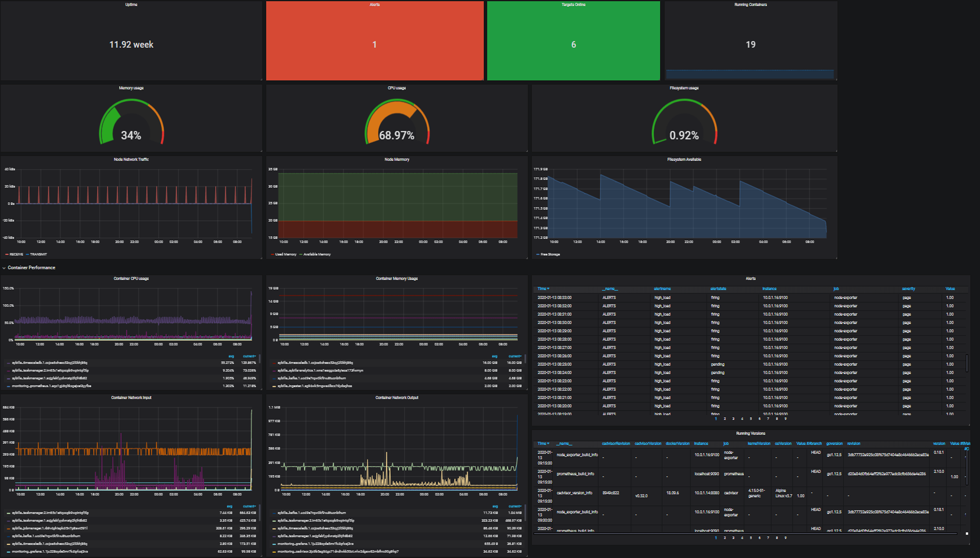
Task: Toggle sybilla_ingester series in Container Memory Usage legend
Action: (315, 386)
